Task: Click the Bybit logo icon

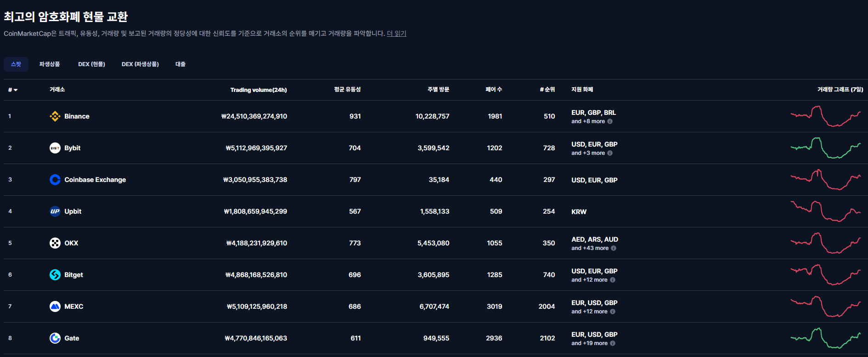Action: pos(55,148)
